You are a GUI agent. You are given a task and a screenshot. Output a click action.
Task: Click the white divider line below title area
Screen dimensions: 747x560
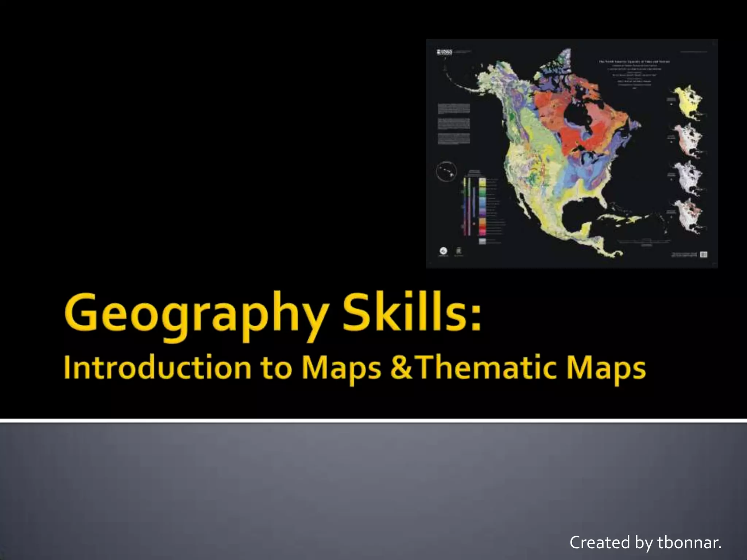(x=373, y=421)
